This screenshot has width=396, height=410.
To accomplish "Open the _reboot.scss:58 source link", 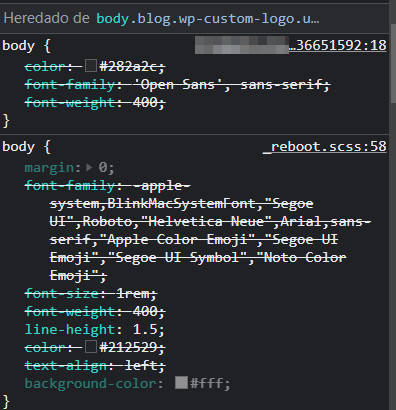I will tap(325, 146).
